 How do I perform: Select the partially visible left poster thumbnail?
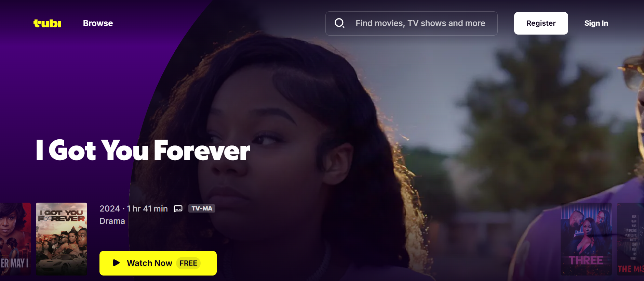(15, 239)
